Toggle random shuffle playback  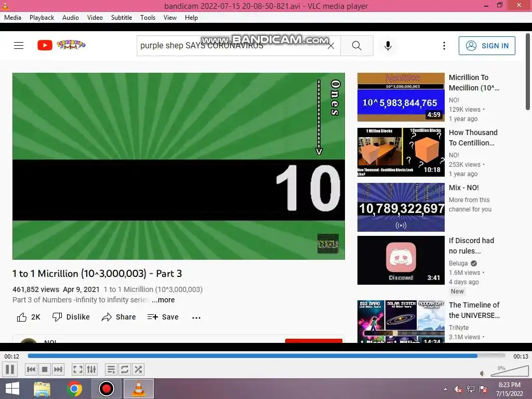138,369
